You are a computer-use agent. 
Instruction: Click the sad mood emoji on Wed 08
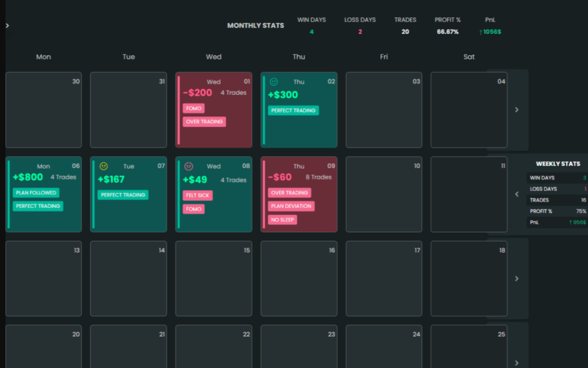189,166
